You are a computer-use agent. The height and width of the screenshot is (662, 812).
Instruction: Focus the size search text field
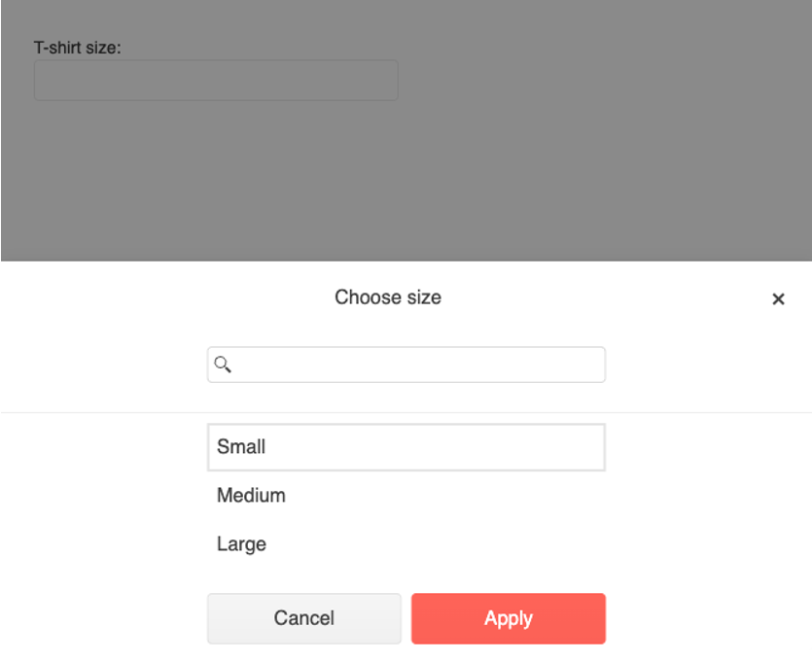coord(406,365)
